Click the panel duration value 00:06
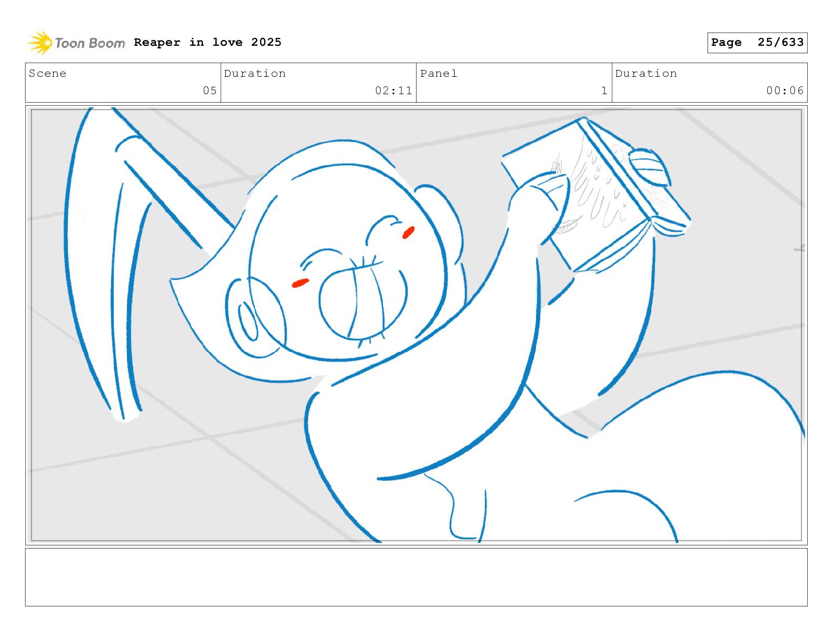 click(x=785, y=90)
